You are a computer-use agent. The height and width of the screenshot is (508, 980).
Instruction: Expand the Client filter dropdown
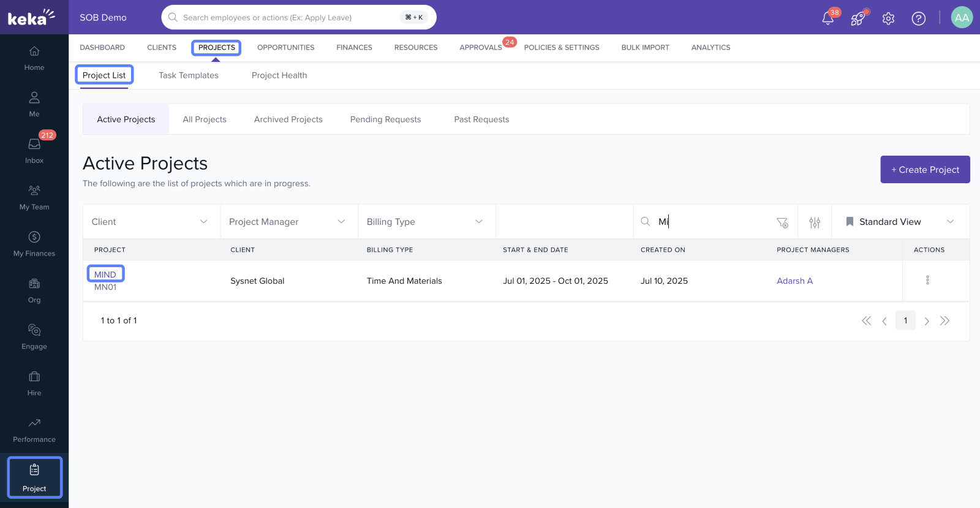pyautogui.click(x=151, y=222)
